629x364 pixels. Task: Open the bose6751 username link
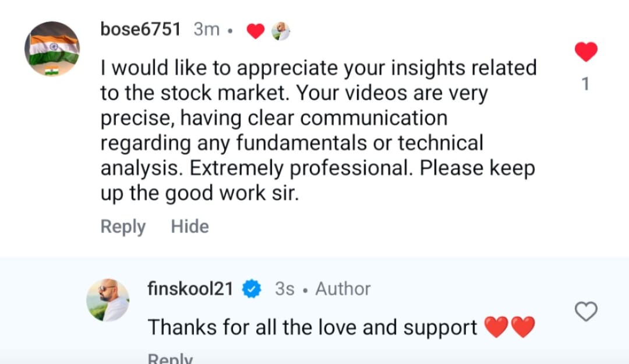[x=140, y=30]
